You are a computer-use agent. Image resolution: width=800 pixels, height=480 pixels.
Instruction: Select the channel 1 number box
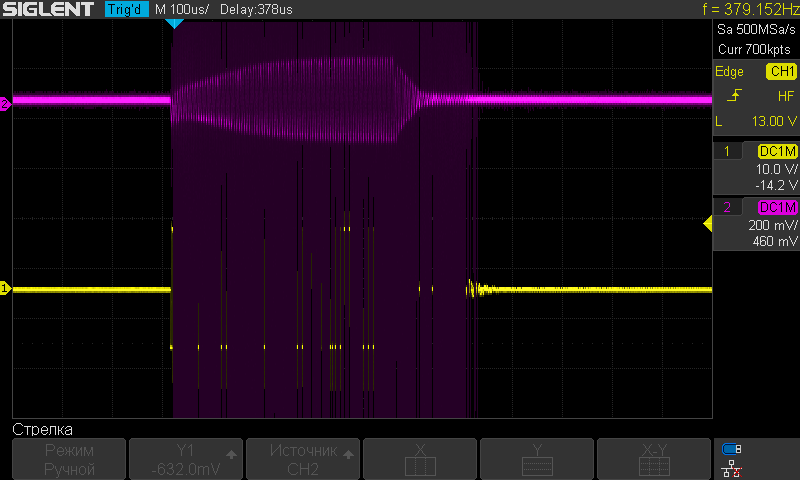click(727, 151)
